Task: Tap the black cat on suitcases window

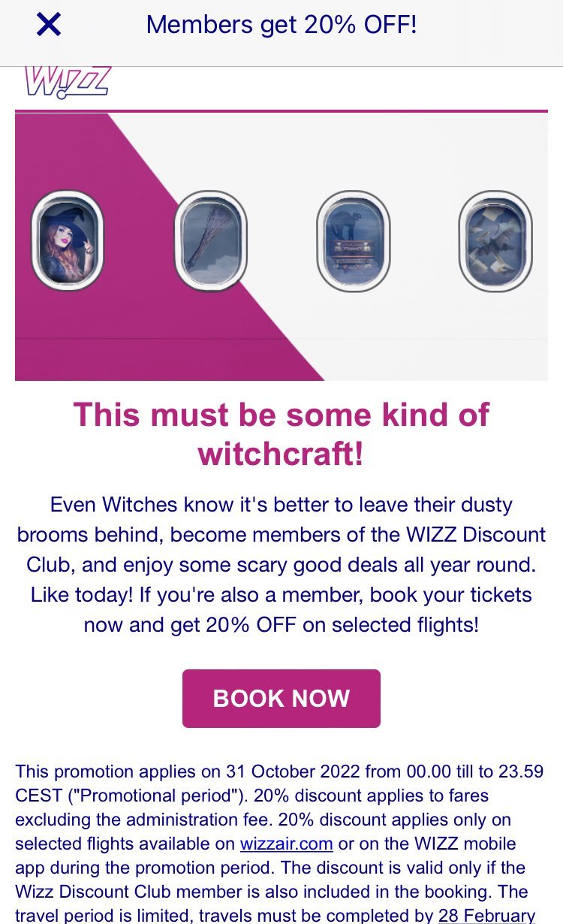Action: pos(353,240)
